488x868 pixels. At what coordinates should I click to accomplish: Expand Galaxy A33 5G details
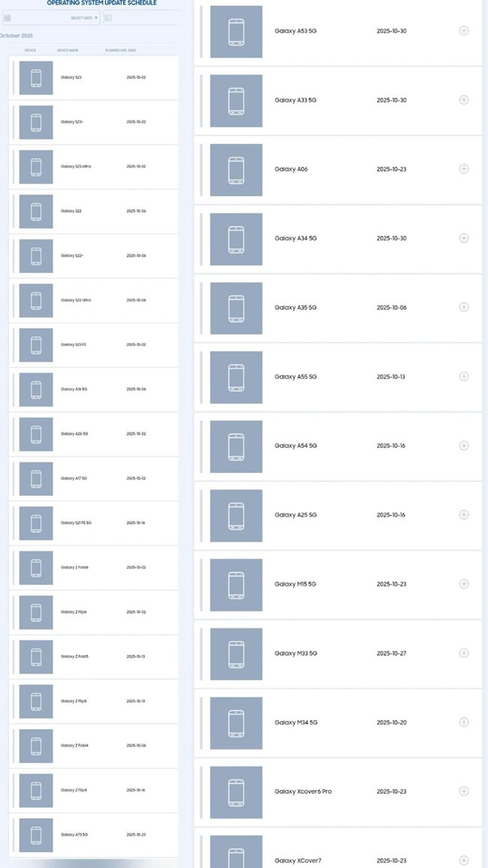pyautogui.click(x=463, y=100)
